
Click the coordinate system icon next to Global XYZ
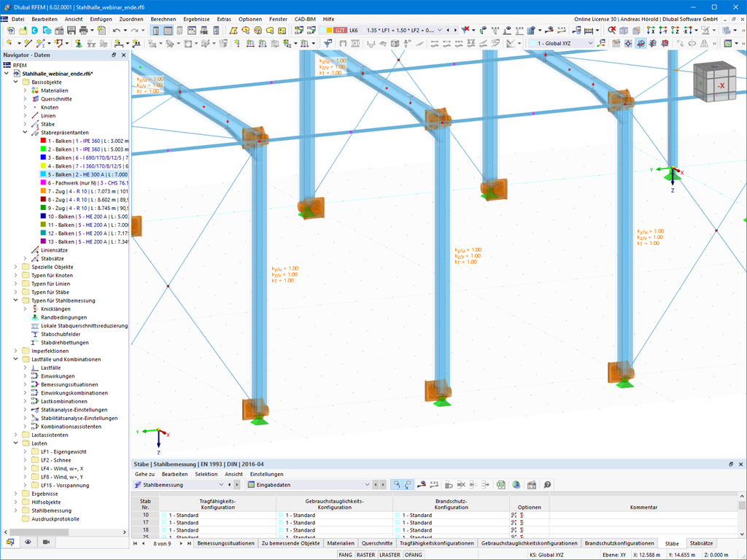click(602, 43)
